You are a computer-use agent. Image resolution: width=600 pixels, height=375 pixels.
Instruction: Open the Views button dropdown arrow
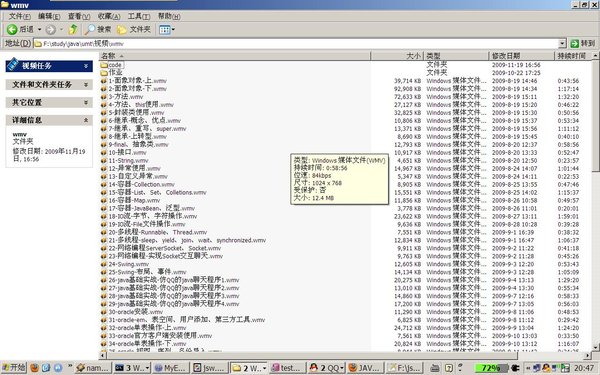coord(173,29)
